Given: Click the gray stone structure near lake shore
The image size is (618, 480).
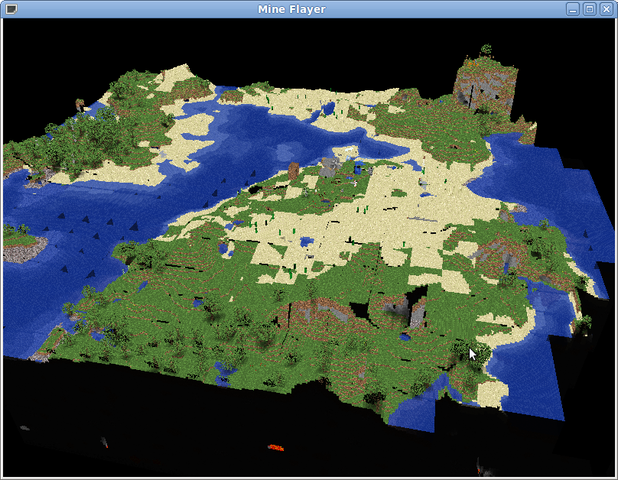Looking at the screenshot, I should point(330,165).
